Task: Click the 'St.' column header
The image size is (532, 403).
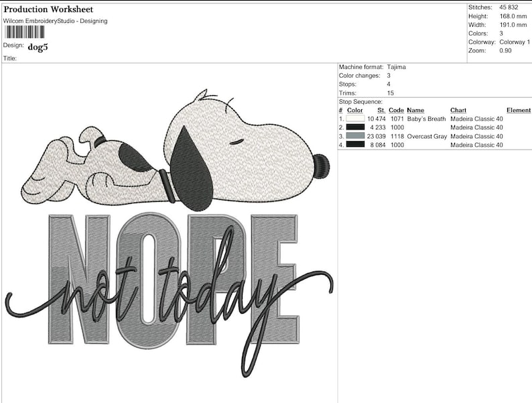Action: [x=381, y=111]
